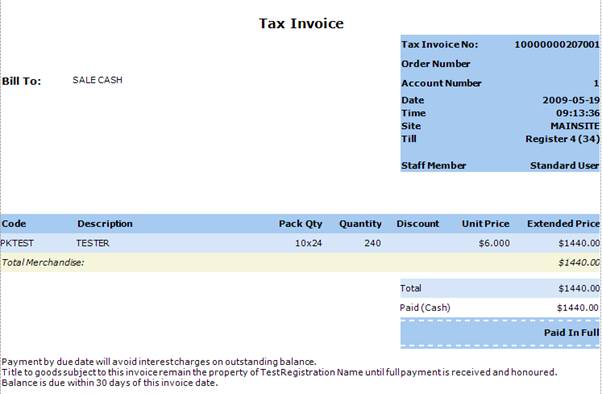Click the Unit Price column header
The image size is (602, 394).
486,223
